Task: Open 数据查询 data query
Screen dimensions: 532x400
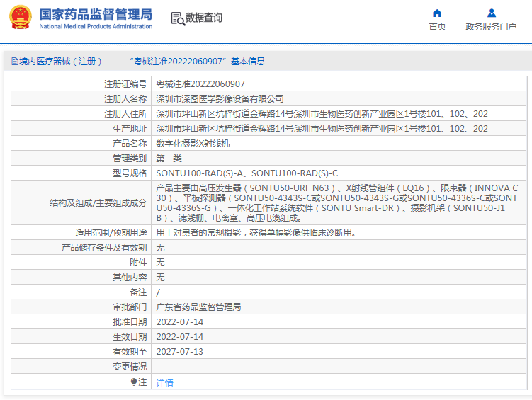Action: (x=203, y=18)
